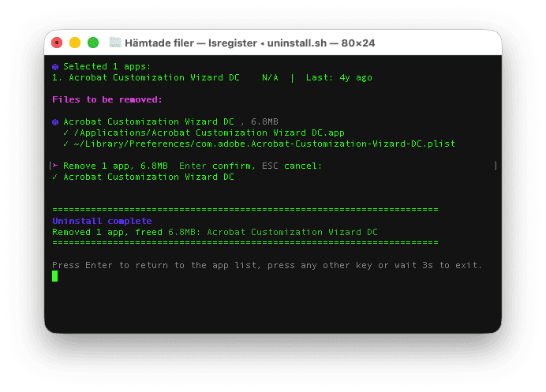Click the 'N/A' size value
This screenshot has height=392, width=546.
pyautogui.click(x=270, y=77)
